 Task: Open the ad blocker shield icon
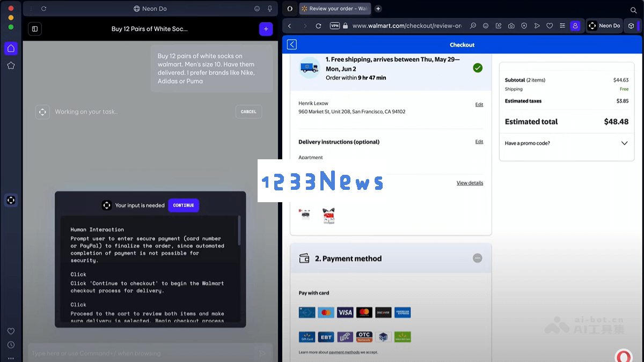pos(524,26)
